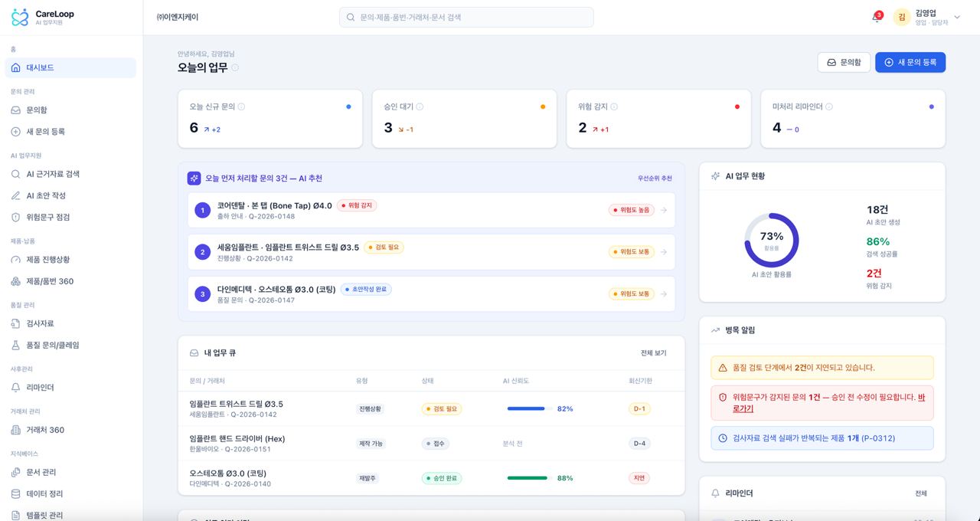Open 위험문구 점검 menu
This screenshot has width=980, height=521.
(70, 217)
